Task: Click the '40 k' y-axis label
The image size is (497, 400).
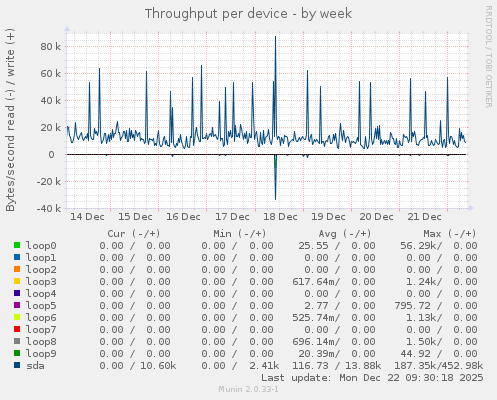Action: click(51, 100)
